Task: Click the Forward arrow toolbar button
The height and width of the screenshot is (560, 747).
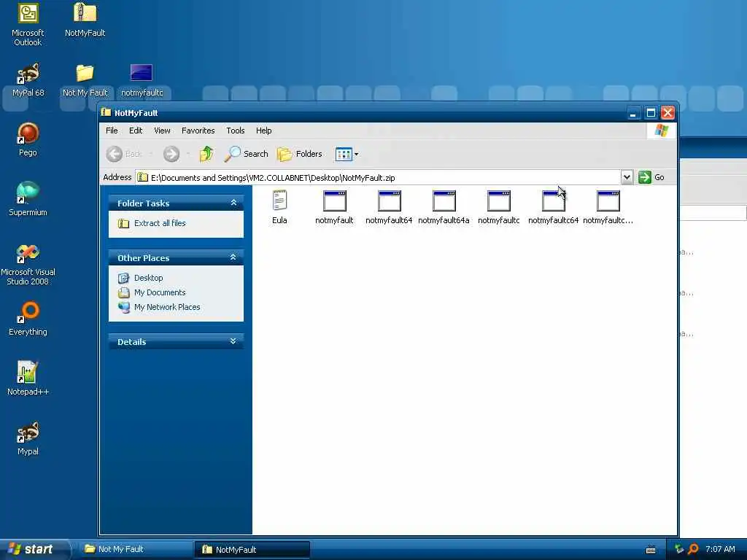Action: click(171, 154)
